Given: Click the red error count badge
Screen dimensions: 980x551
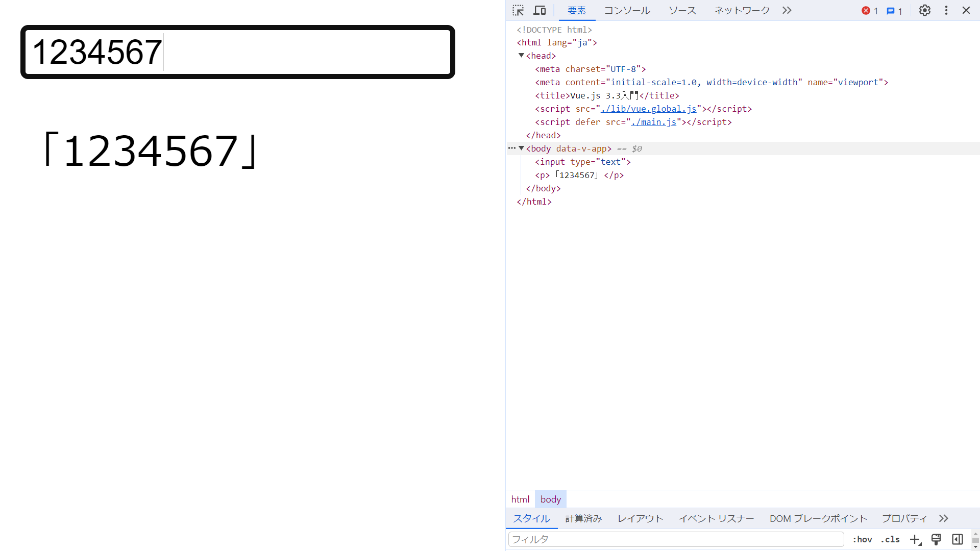Looking at the screenshot, I should click(869, 11).
